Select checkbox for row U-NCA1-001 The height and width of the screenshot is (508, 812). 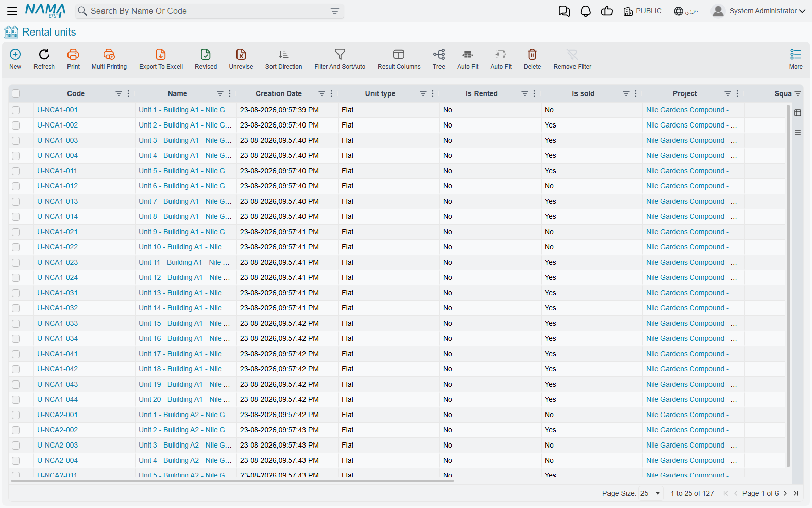click(16, 110)
